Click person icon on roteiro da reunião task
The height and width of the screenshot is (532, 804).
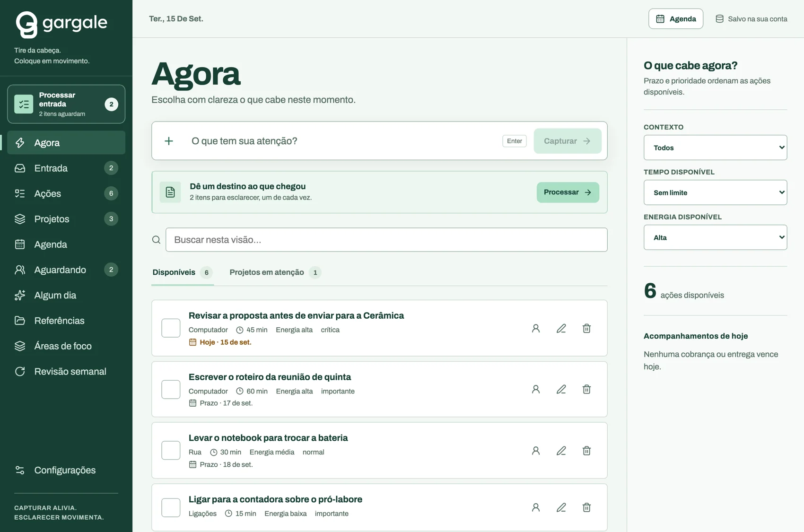tap(535, 389)
